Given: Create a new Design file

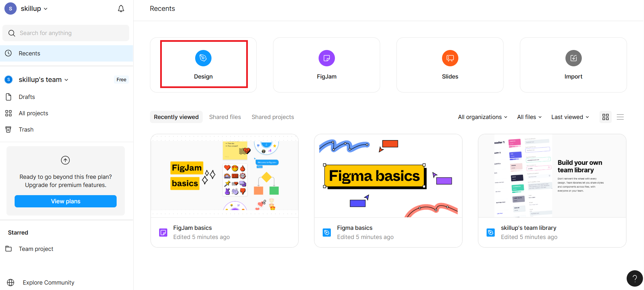Looking at the screenshot, I should tap(203, 65).
